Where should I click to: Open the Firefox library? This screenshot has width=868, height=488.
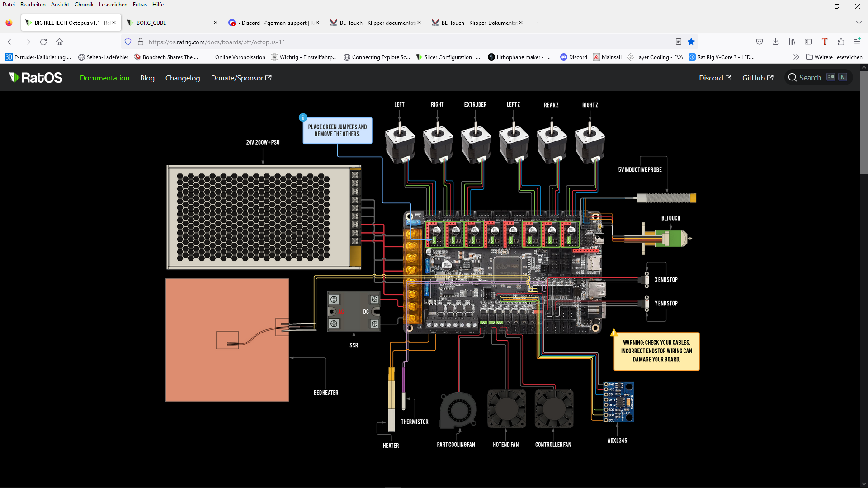(792, 42)
